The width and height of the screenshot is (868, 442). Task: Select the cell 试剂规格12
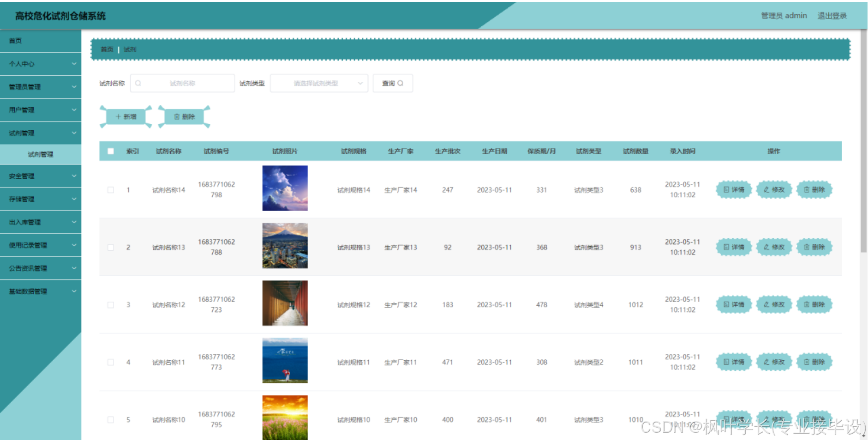point(353,305)
